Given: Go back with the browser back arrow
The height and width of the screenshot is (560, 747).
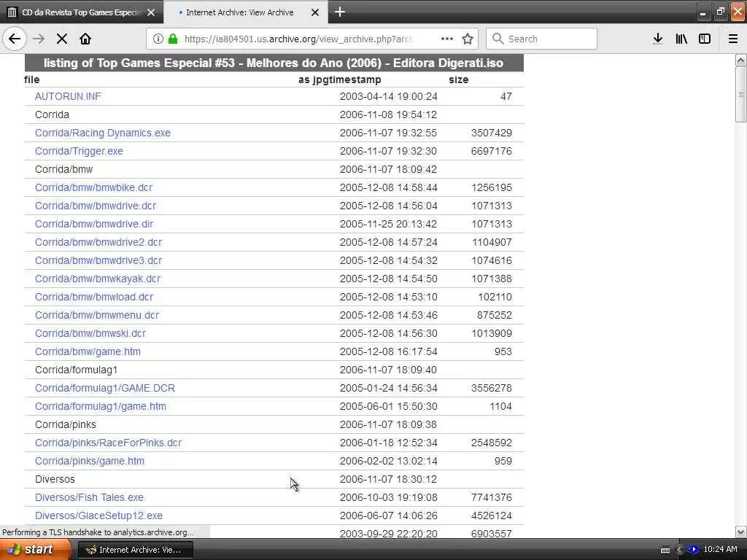Looking at the screenshot, I should [15, 39].
